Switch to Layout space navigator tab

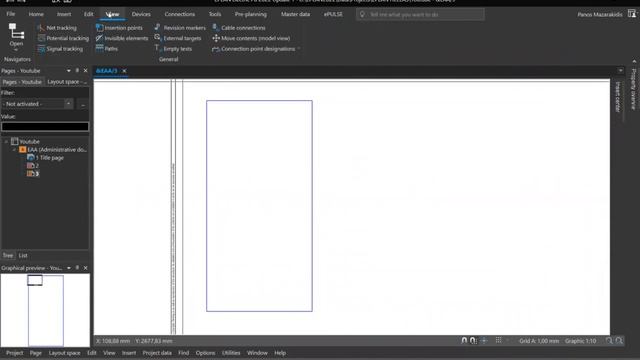(x=67, y=82)
